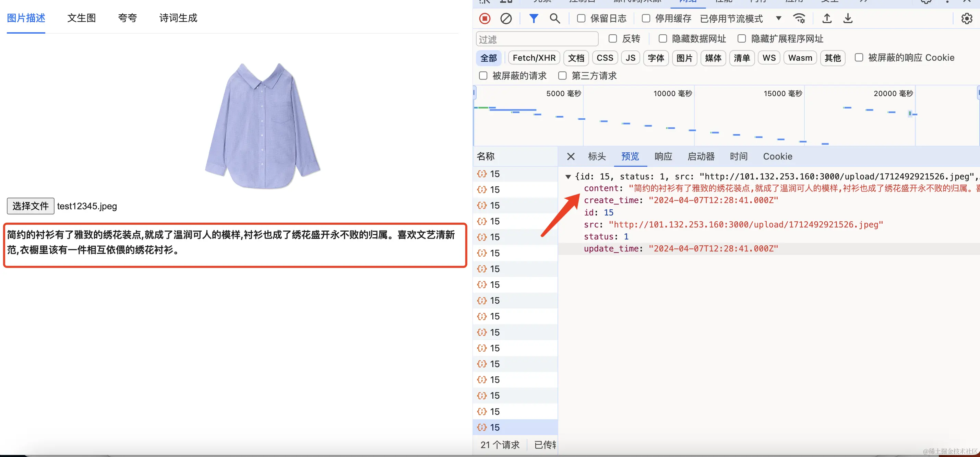Screen dimensions: 980x457
Task: Click the 过滤 filter input field
Action: tap(536, 39)
